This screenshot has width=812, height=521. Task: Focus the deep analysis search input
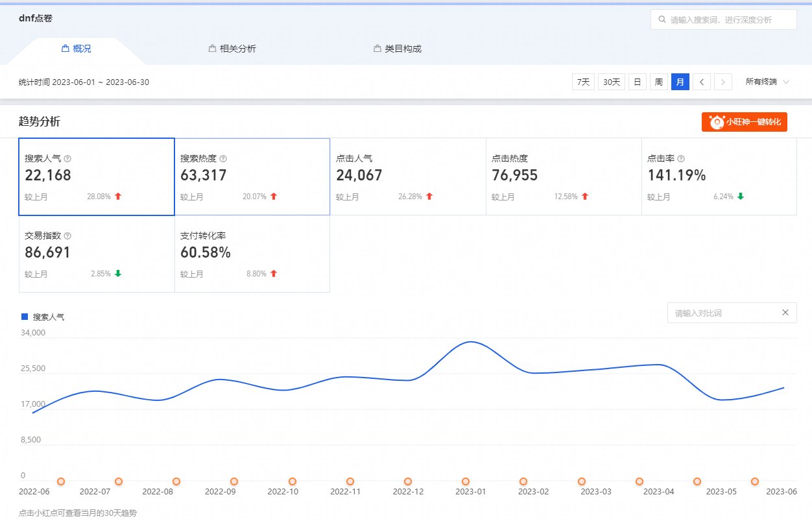click(x=724, y=19)
